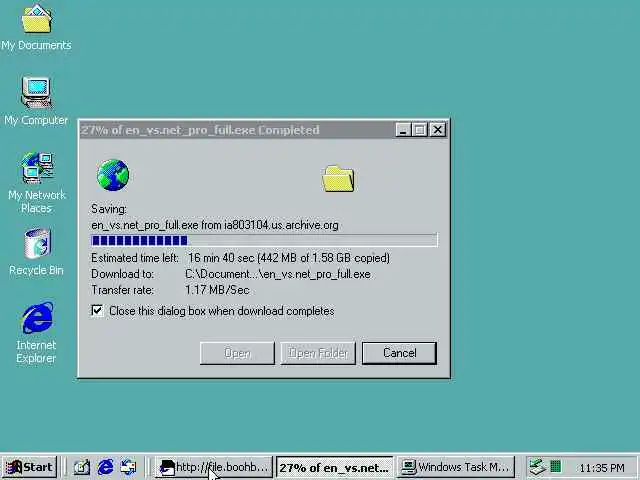This screenshot has width=640, height=480.
Task: Click the disabled Open button
Action: pyautogui.click(x=237, y=353)
